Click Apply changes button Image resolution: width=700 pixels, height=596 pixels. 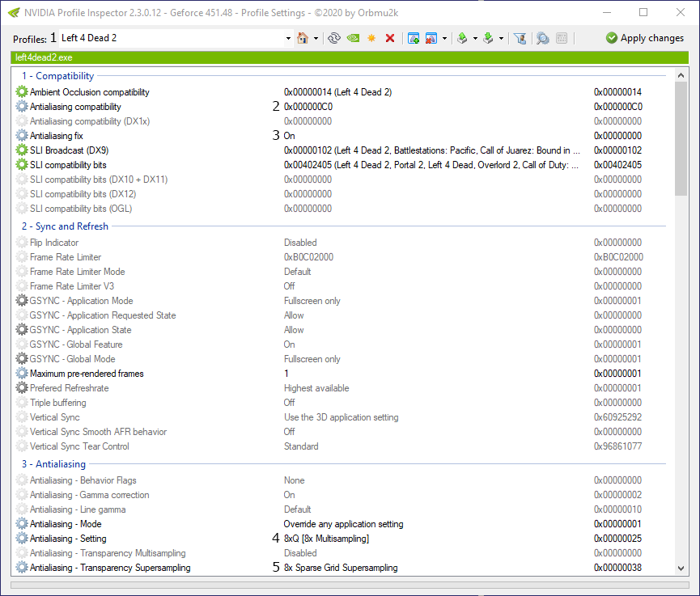coord(645,38)
